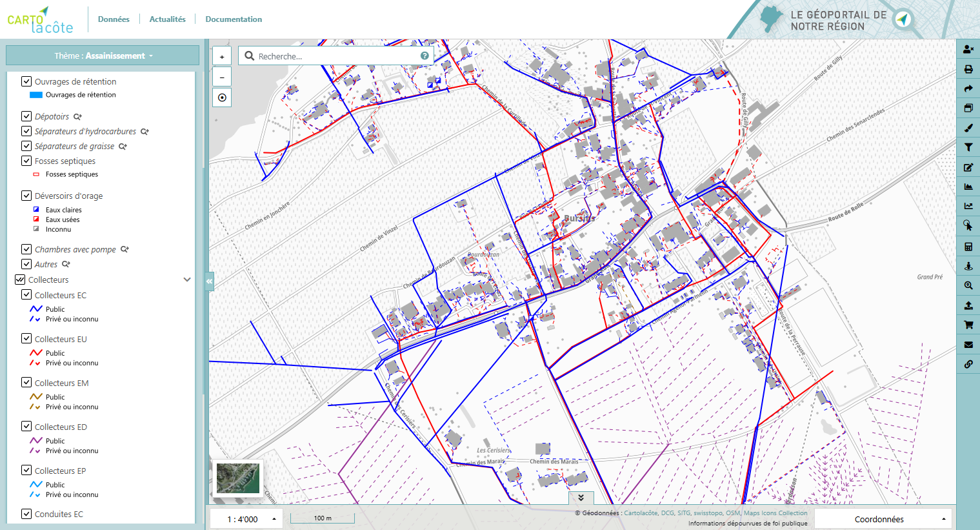Image resolution: width=980 pixels, height=530 pixels.
Task: Click the envelope contact icon
Action: tap(968, 345)
